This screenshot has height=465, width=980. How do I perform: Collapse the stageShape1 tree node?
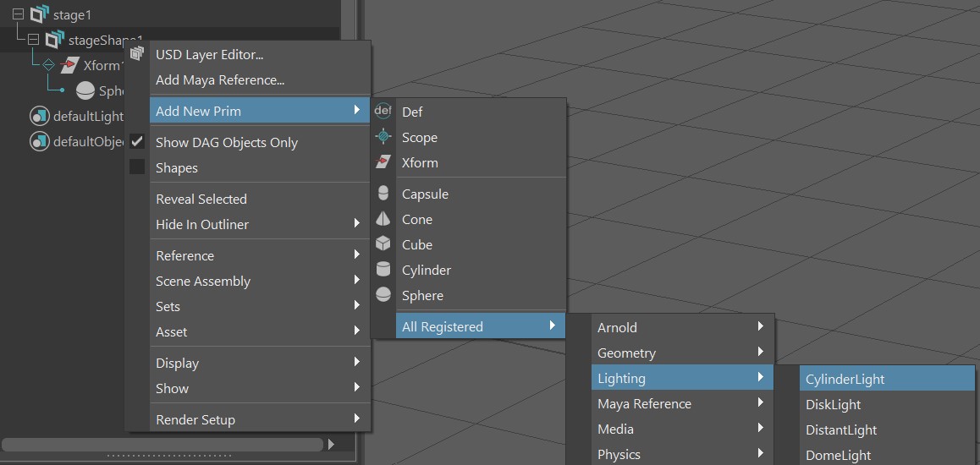pyautogui.click(x=34, y=40)
